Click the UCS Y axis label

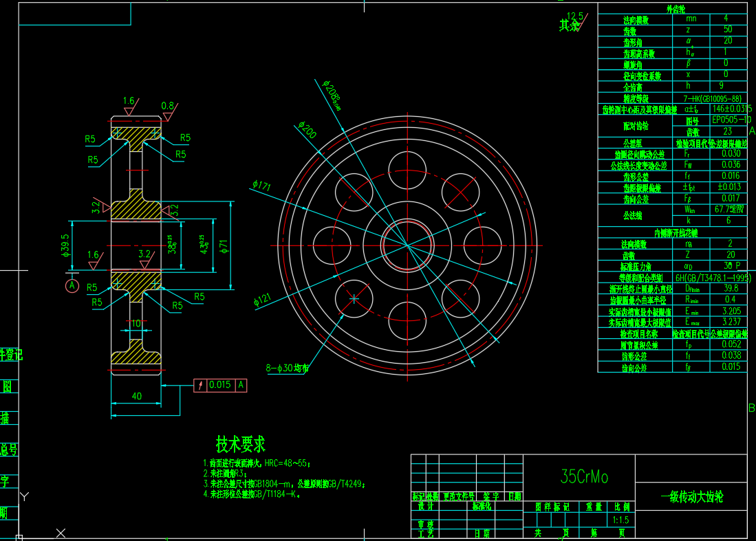pos(24,496)
